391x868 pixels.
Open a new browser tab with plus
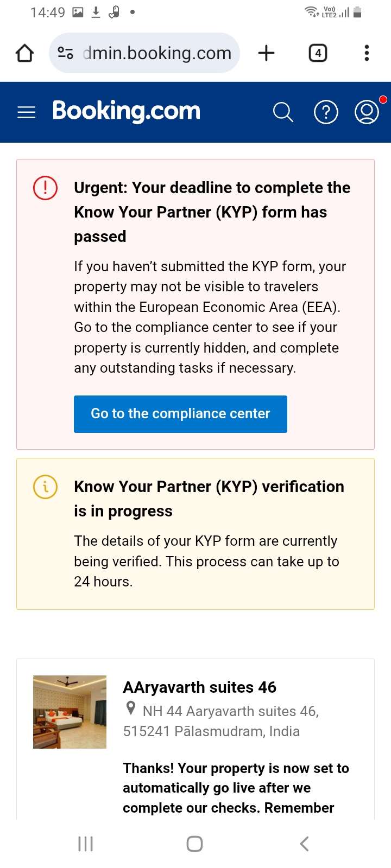point(266,53)
